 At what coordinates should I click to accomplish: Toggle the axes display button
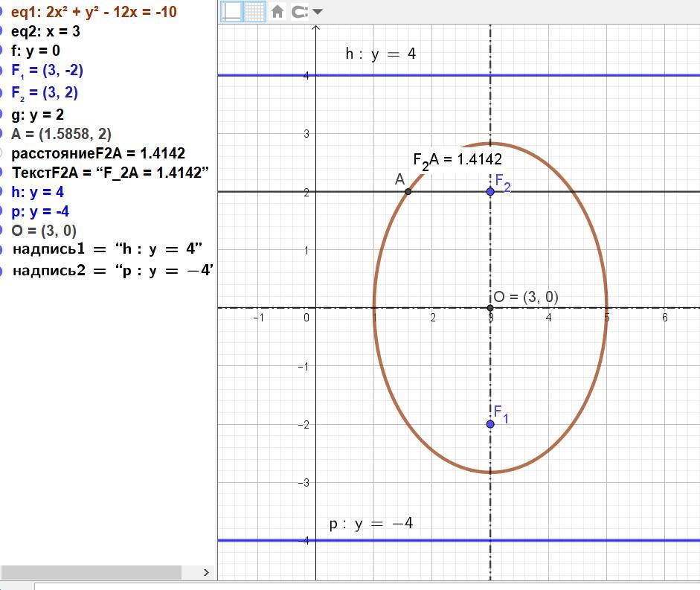tap(233, 11)
